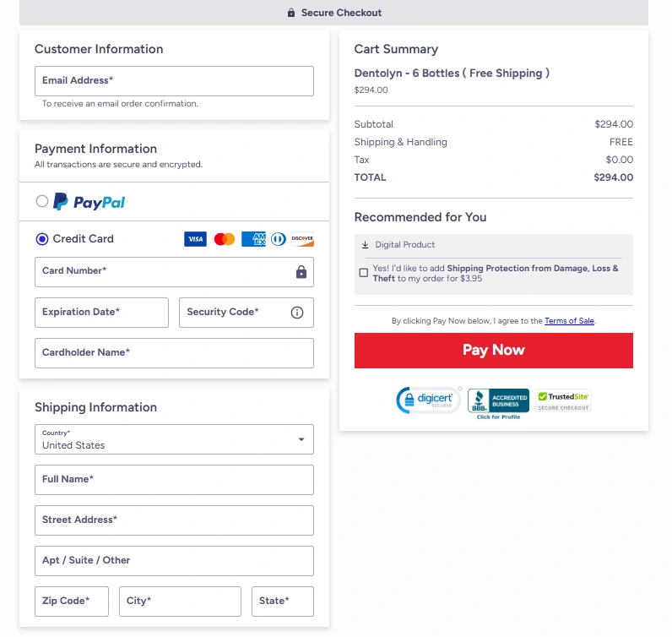Click the DigiCert Secured badge

click(x=428, y=400)
